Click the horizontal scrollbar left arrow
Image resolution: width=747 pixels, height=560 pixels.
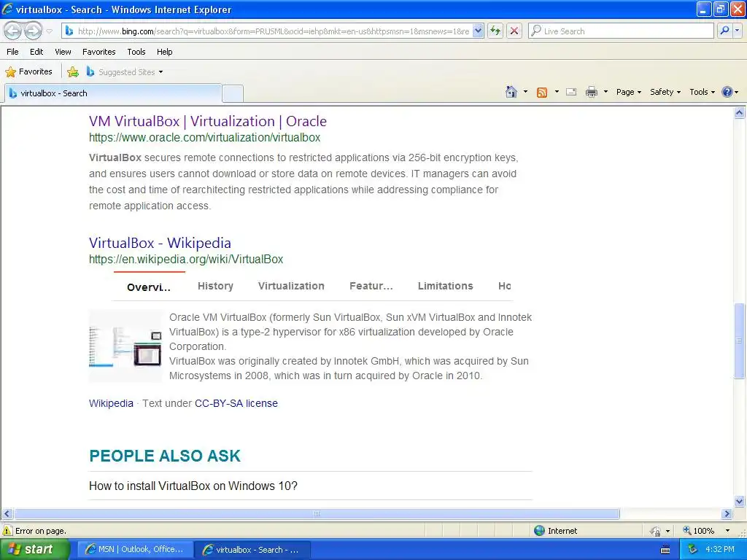(x=7, y=514)
